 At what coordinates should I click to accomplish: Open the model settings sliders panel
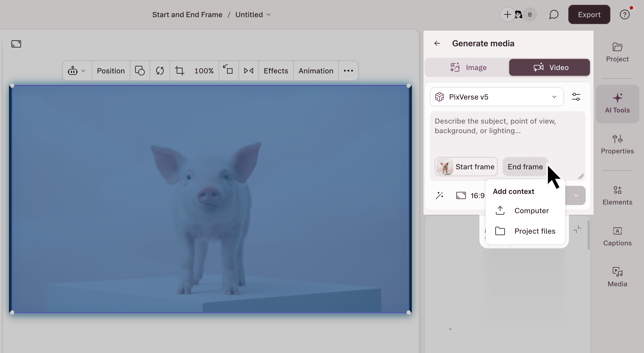pyautogui.click(x=576, y=97)
